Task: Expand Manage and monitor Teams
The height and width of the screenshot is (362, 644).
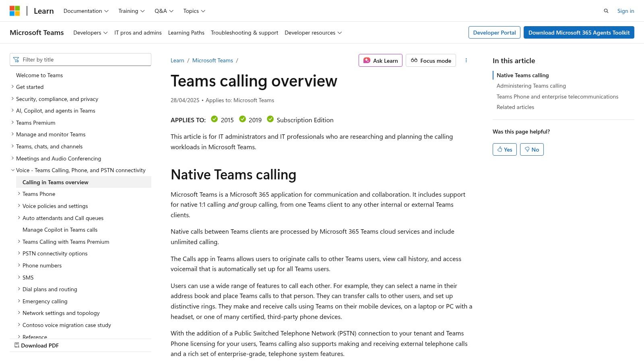Action: point(51,134)
